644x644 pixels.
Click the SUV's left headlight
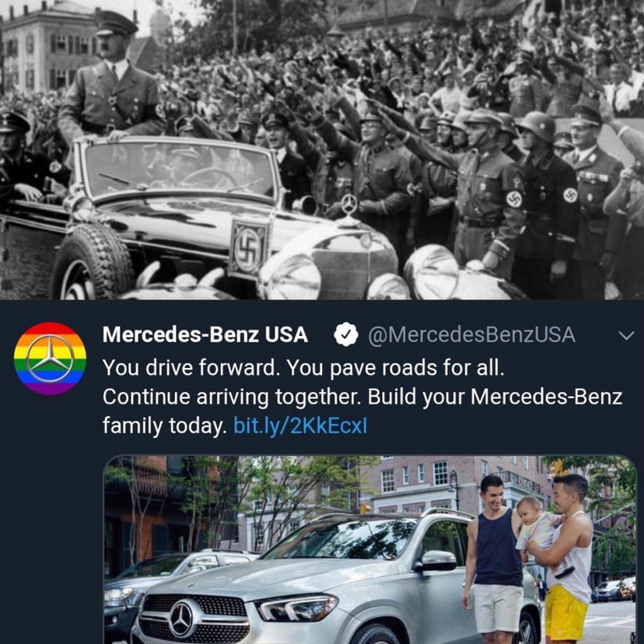pos(296,607)
